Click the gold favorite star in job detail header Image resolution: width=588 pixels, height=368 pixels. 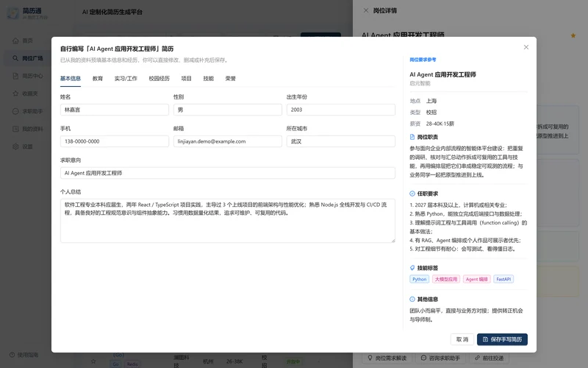click(x=573, y=35)
